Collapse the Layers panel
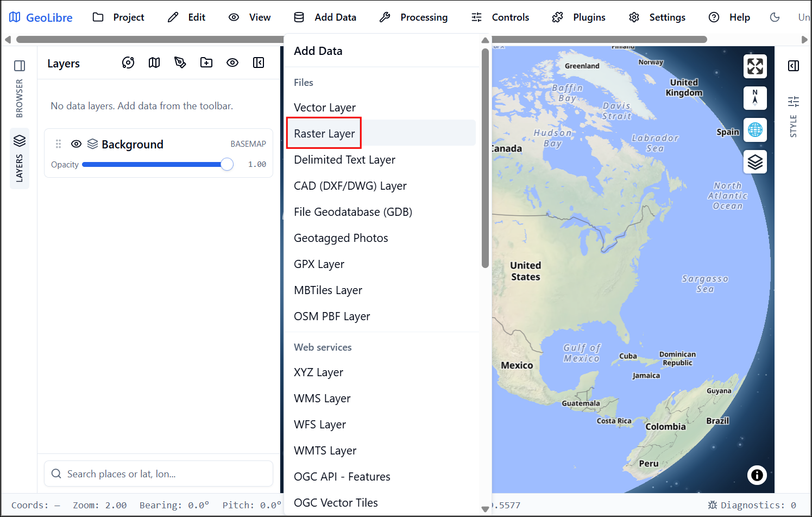This screenshot has width=812, height=517. (x=259, y=63)
